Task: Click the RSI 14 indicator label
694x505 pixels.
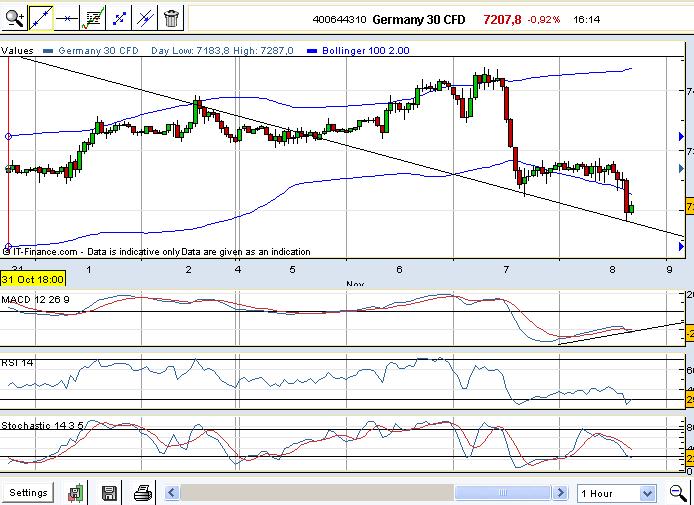Action: [x=17, y=363]
